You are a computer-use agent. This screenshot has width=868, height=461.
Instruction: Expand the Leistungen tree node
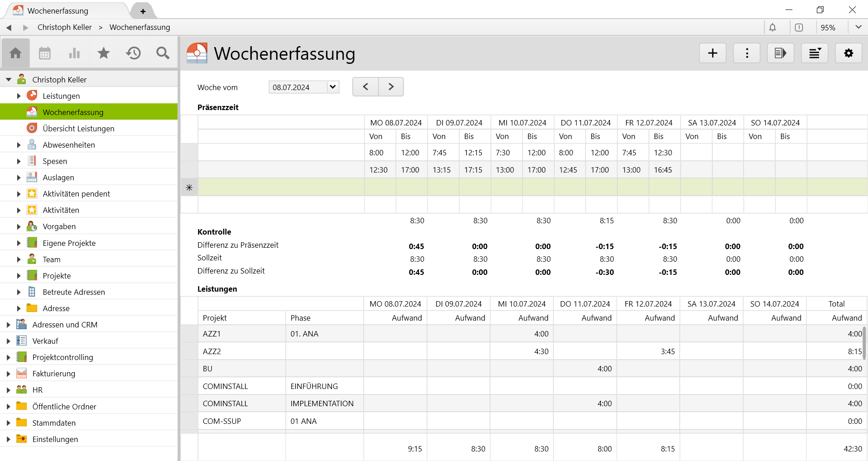point(19,96)
